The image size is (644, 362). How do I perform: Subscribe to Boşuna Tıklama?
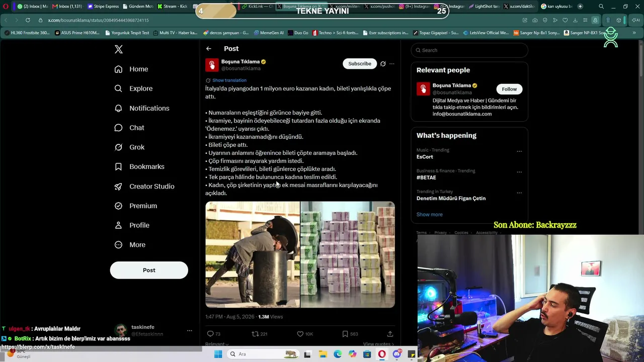[360, 64]
